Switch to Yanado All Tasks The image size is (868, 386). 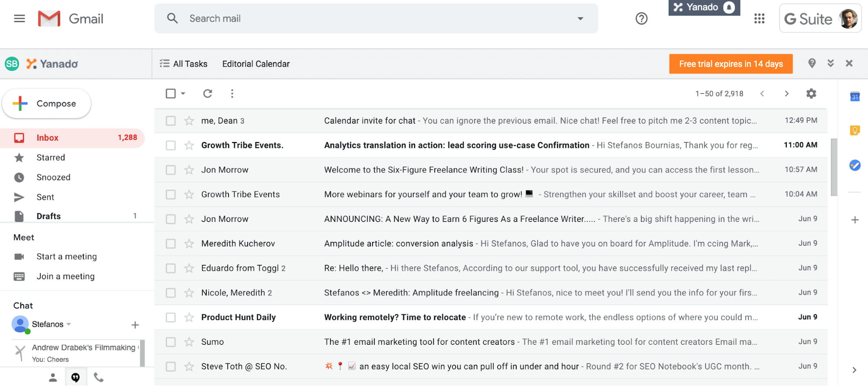click(184, 64)
